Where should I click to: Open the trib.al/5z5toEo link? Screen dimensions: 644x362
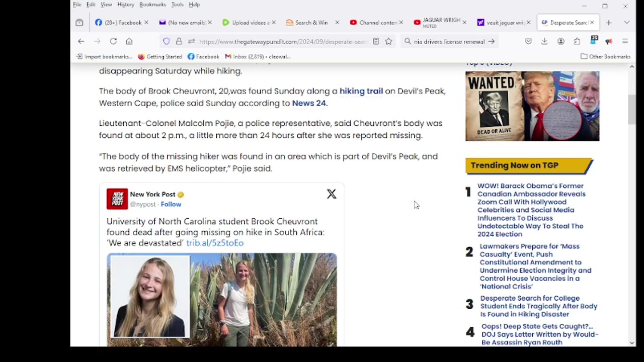215,243
